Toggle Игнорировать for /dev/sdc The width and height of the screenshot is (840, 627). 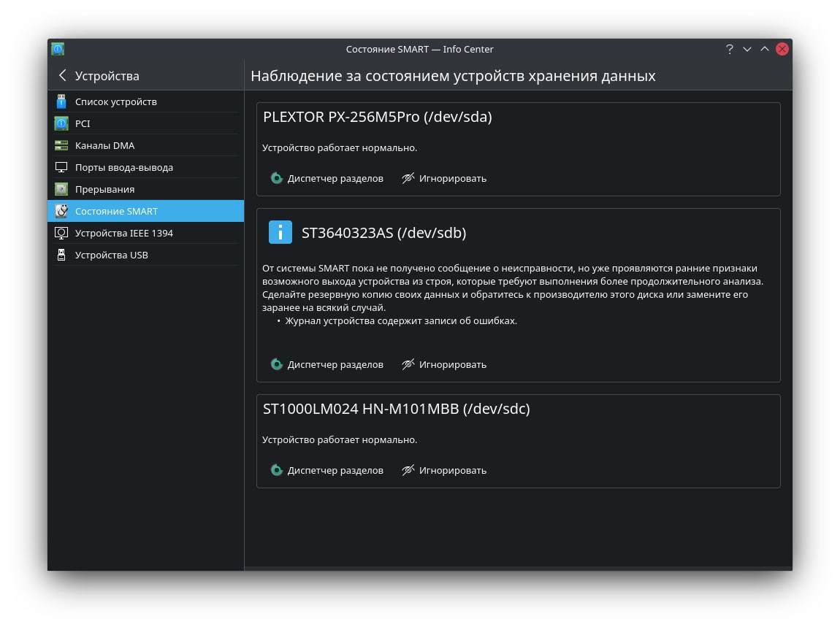pyautogui.click(x=444, y=471)
